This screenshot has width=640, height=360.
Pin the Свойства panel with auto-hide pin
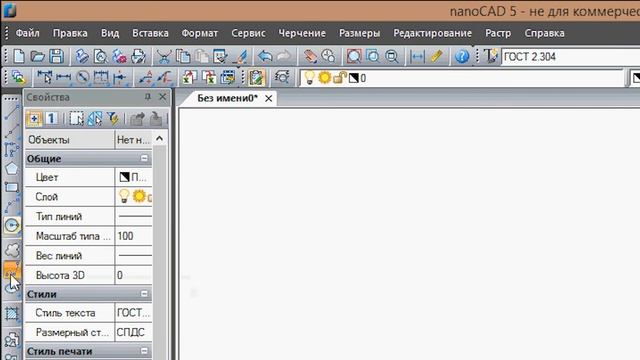pyautogui.click(x=148, y=97)
